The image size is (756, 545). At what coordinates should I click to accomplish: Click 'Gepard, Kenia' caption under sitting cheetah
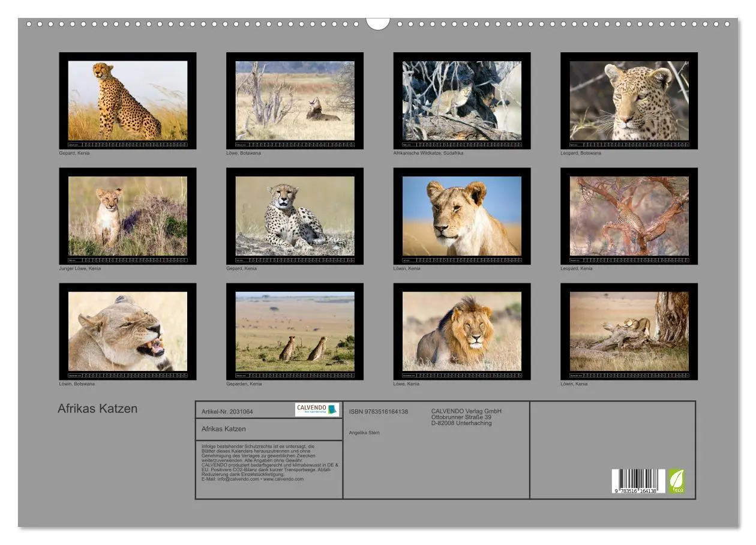coord(74,153)
